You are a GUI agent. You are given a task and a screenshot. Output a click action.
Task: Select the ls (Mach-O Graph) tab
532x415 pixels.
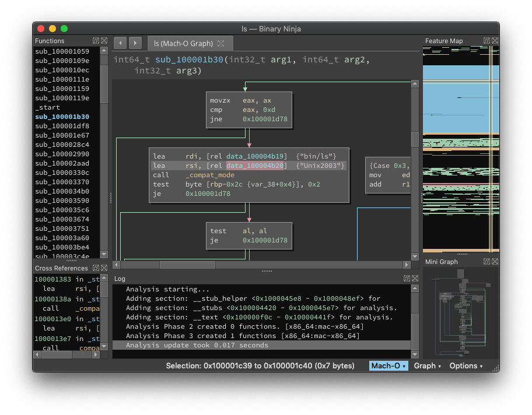click(184, 43)
